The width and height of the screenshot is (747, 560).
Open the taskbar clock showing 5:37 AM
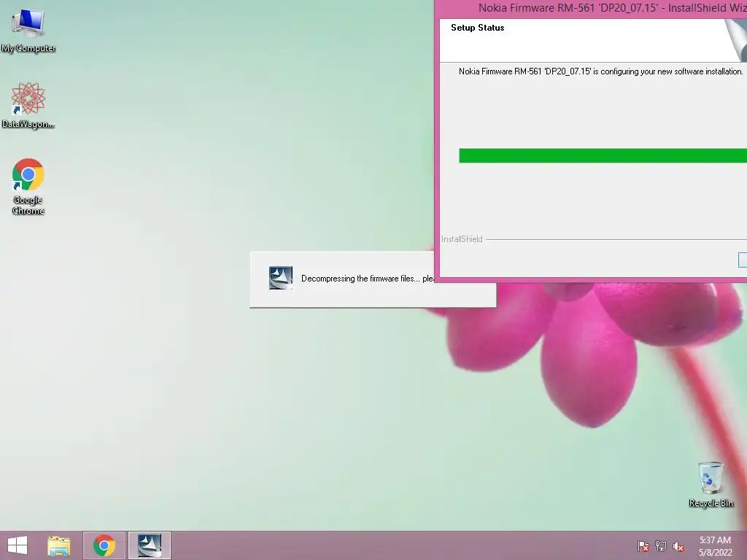(x=715, y=546)
